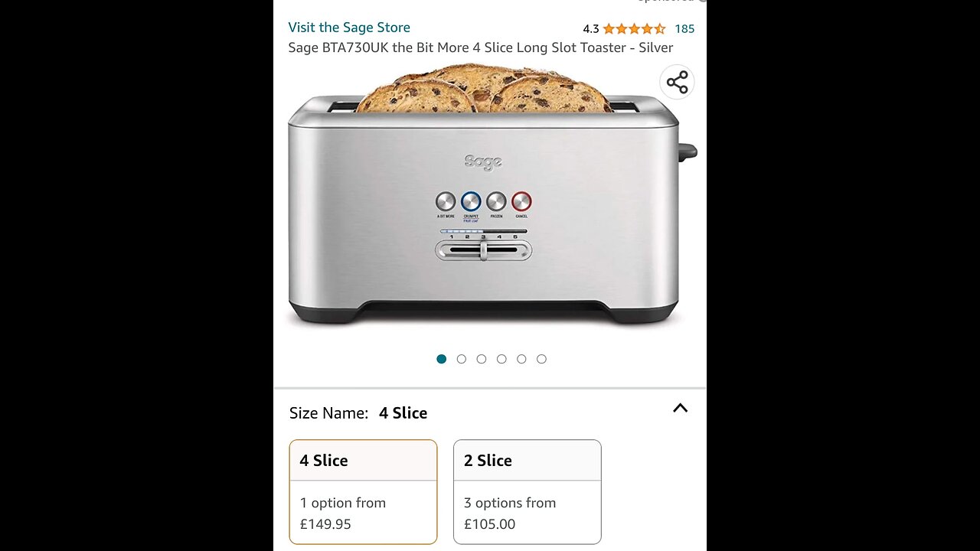This screenshot has height=551, width=980.
Task: Go to the last image carousel dot
Action: click(541, 359)
